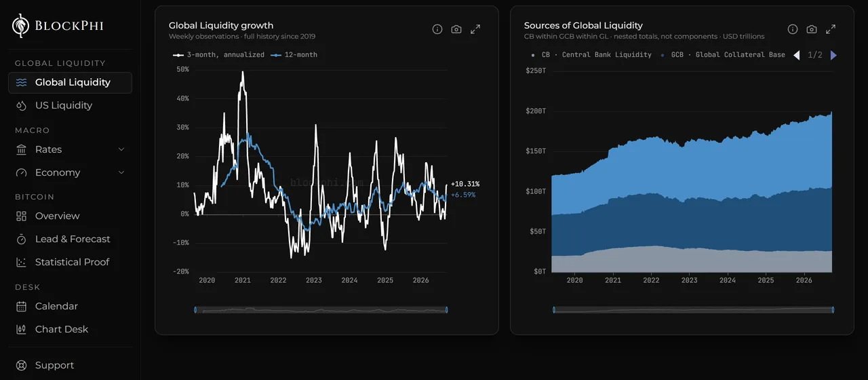Click the Economy gauge icon
Image resolution: width=868 pixels, height=380 pixels.
click(22, 172)
